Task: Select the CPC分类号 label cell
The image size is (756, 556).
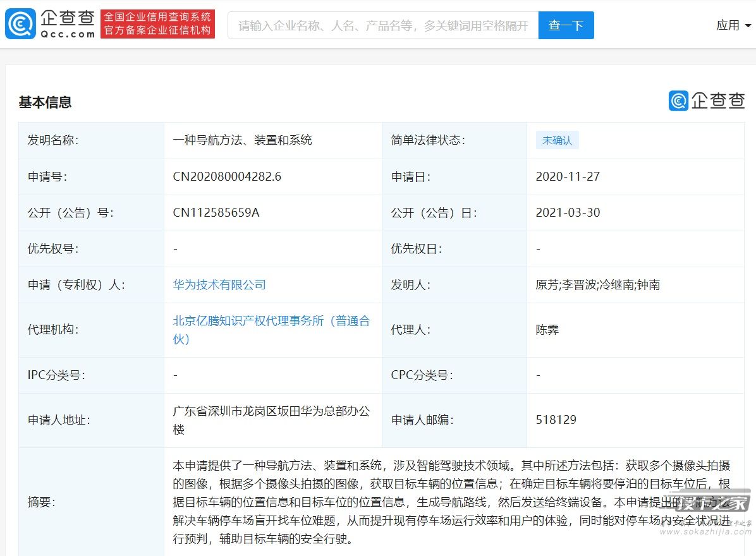Action: point(454,375)
